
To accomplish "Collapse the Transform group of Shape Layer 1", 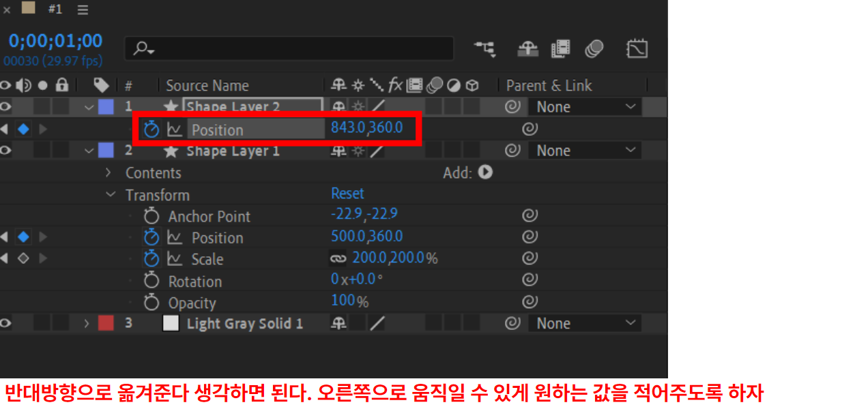I will coord(111,194).
